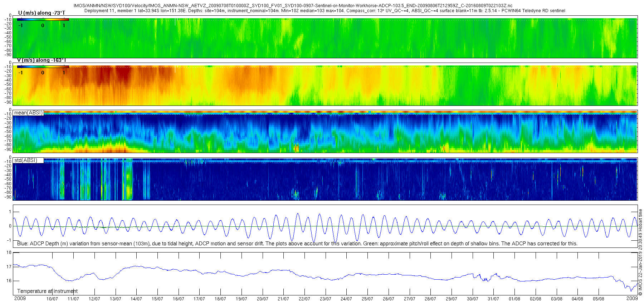Screen dimensions: 644x304
Task: Click the vertical IMOS copyright timestamp text
Action: tap(640, 252)
